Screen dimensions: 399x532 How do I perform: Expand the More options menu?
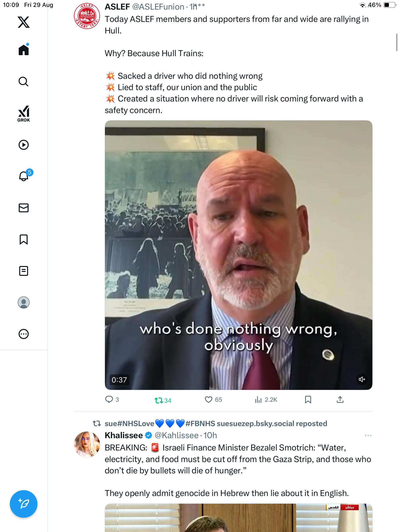[24, 334]
